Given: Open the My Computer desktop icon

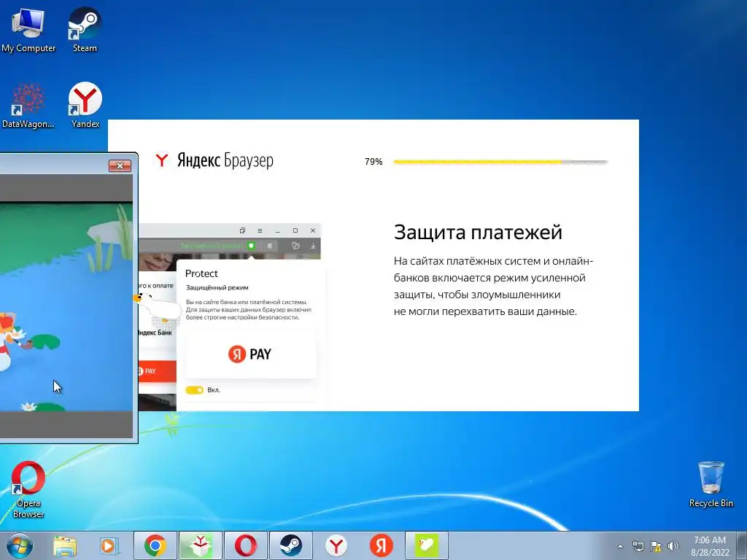Looking at the screenshot, I should (x=28, y=29).
